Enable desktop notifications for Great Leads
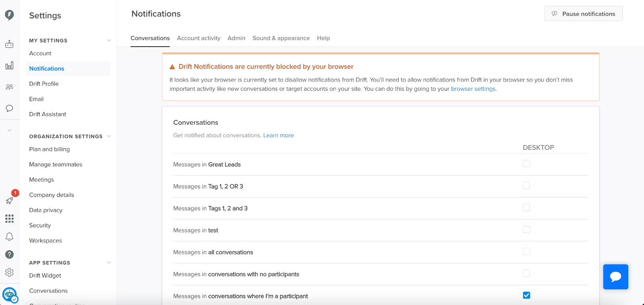Image resolution: width=644 pixels, height=305 pixels. pos(526,164)
